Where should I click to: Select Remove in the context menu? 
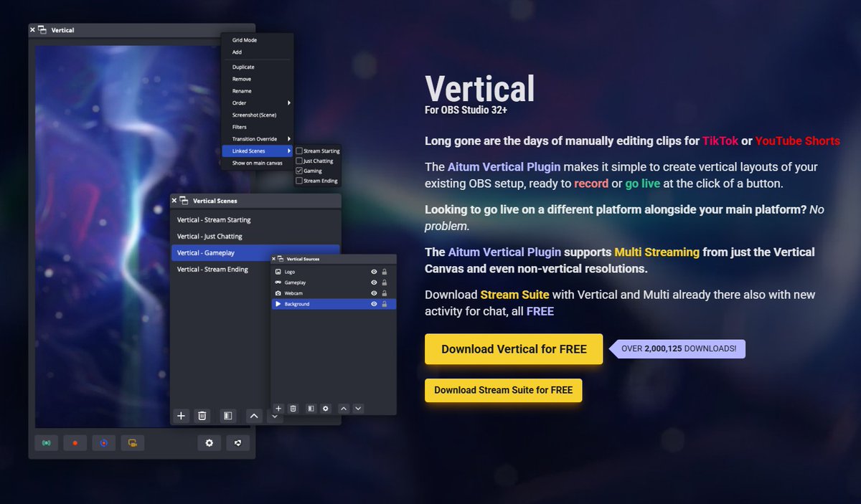(x=242, y=80)
